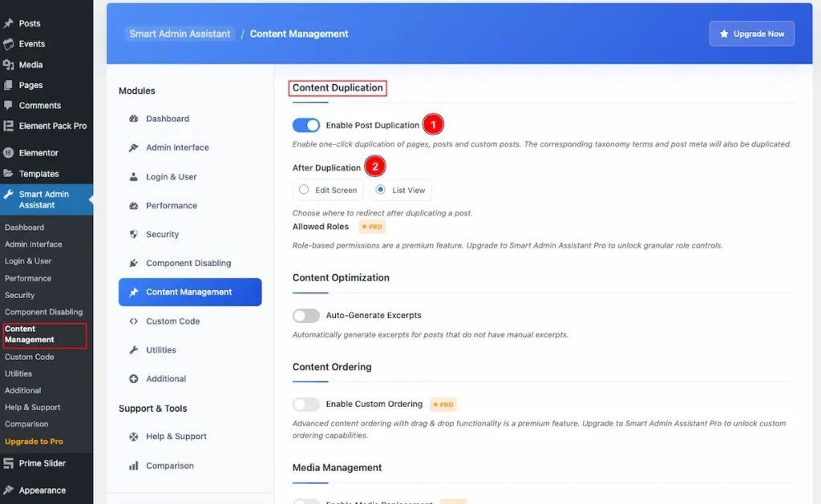Open Utilities in Modules list
The height and width of the screenshot is (504, 821).
click(190, 349)
